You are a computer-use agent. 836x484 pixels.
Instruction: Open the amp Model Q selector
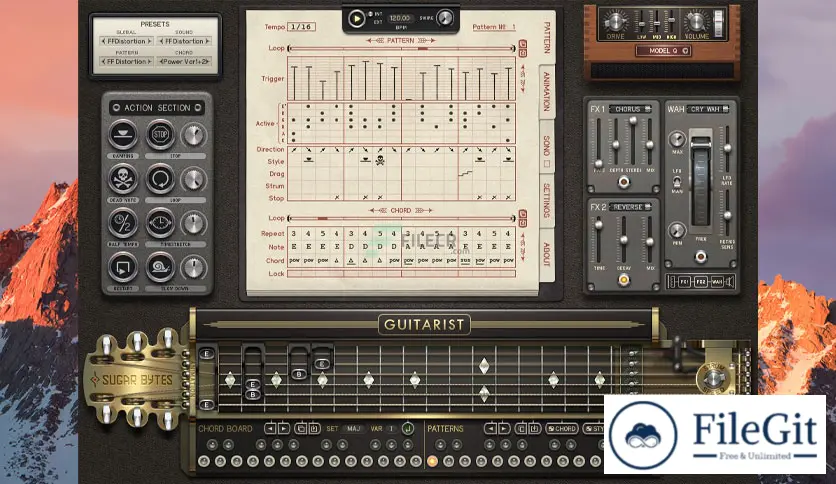663,51
